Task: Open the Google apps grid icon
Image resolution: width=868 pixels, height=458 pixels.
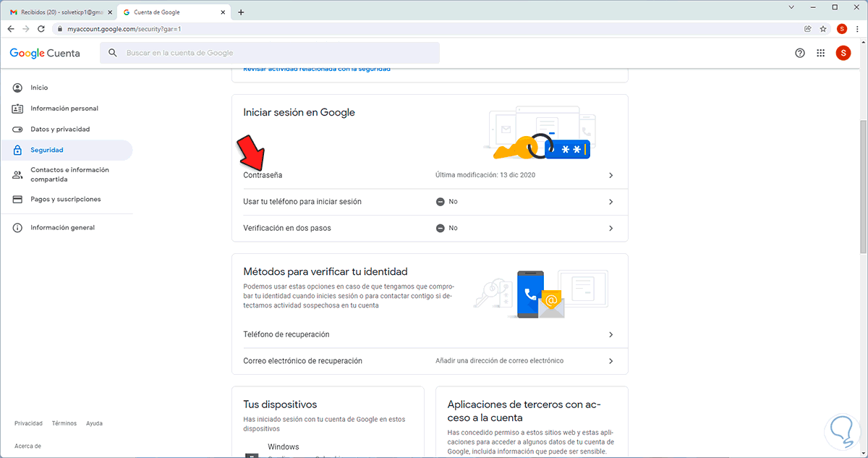Action: coord(821,53)
